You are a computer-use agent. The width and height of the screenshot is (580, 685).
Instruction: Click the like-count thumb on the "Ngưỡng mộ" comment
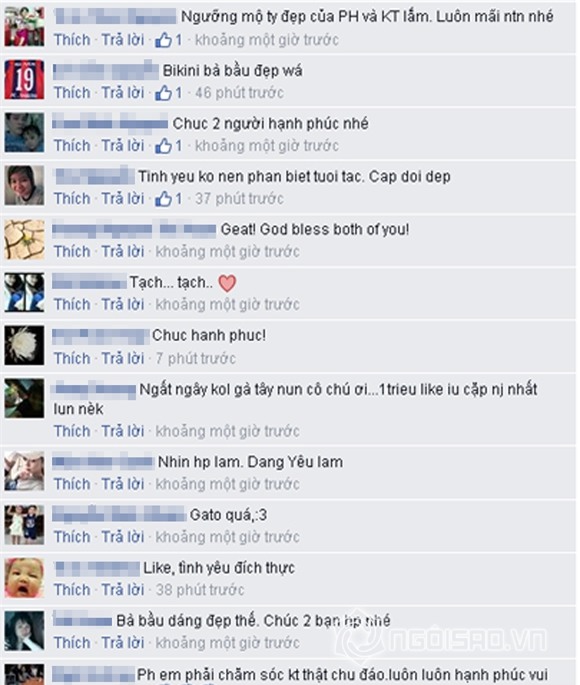coord(163,40)
